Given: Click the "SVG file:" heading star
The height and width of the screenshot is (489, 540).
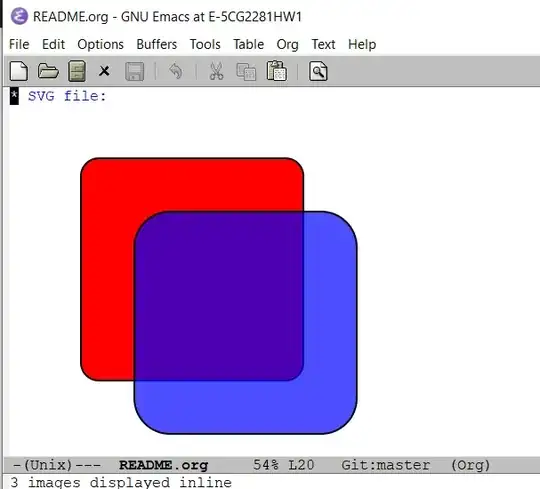Looking at the screenshot, I should coord(14,96).
